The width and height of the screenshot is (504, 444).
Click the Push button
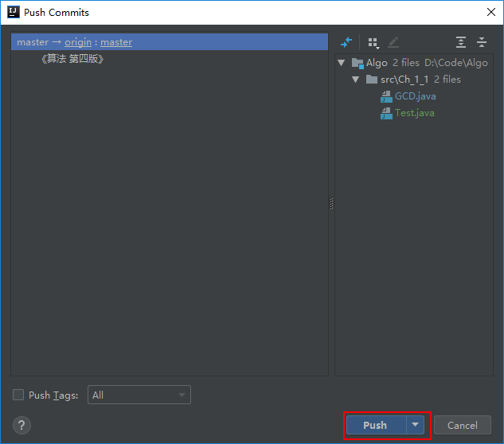click(x=375, y=425)
